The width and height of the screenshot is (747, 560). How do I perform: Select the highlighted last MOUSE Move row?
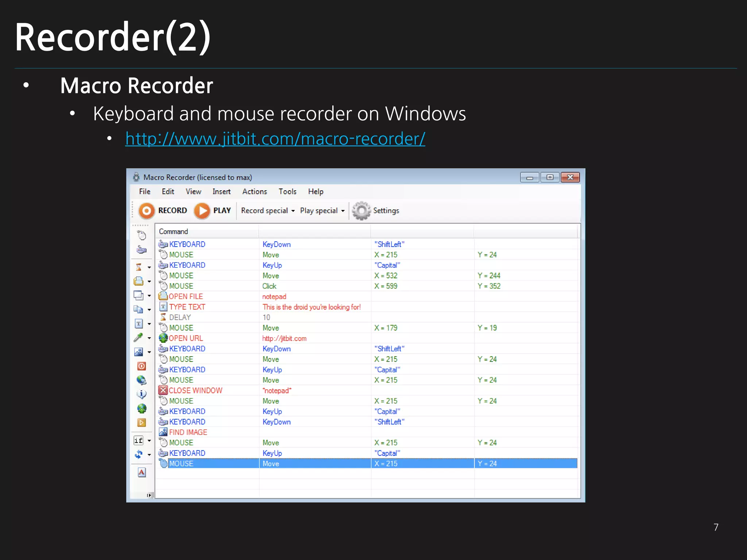click(x=367, y=463)
